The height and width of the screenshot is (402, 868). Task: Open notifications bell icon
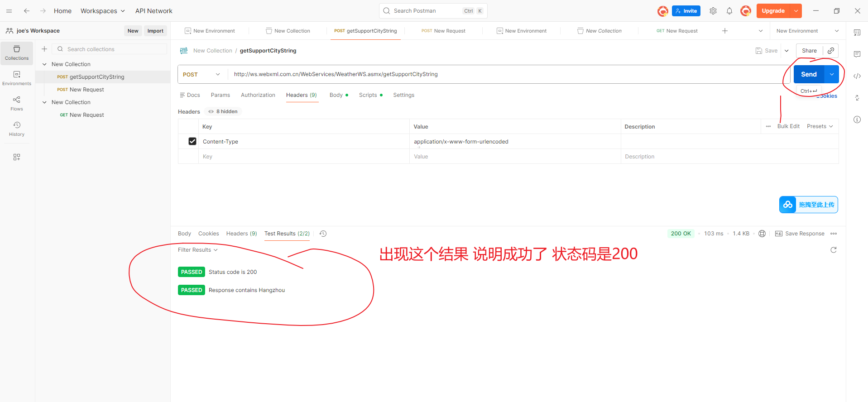(x=729, y=11)
